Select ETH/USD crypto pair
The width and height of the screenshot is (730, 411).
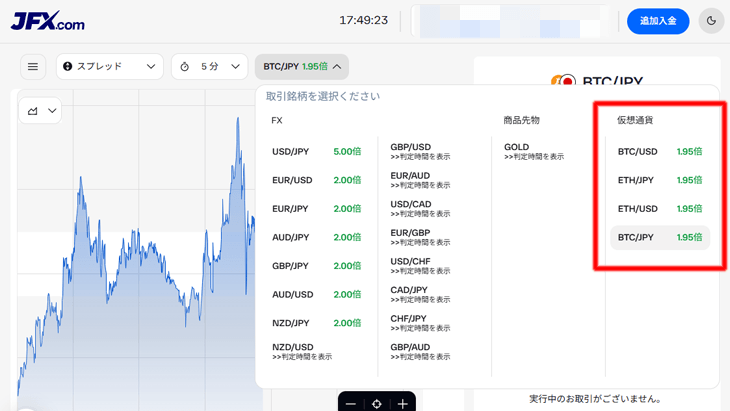click(x=660, y=209)
